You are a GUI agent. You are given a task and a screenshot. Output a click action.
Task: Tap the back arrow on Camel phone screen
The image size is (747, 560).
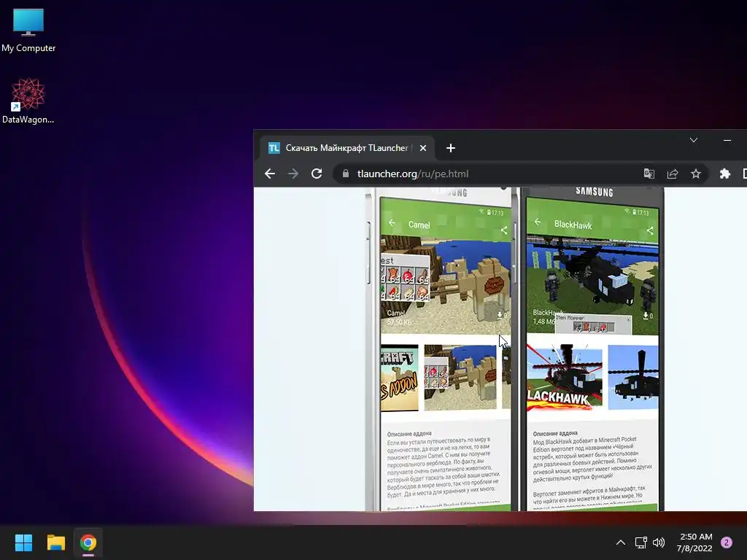point(392,223)
